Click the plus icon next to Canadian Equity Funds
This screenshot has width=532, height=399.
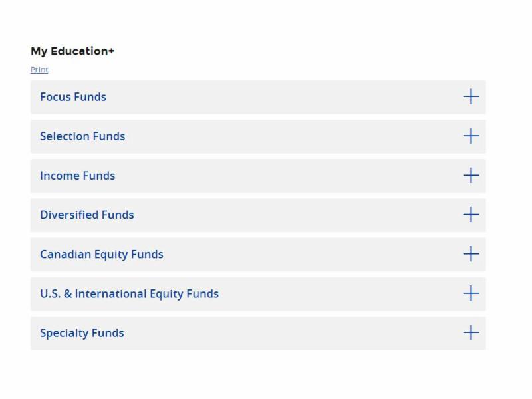point(471,254)
